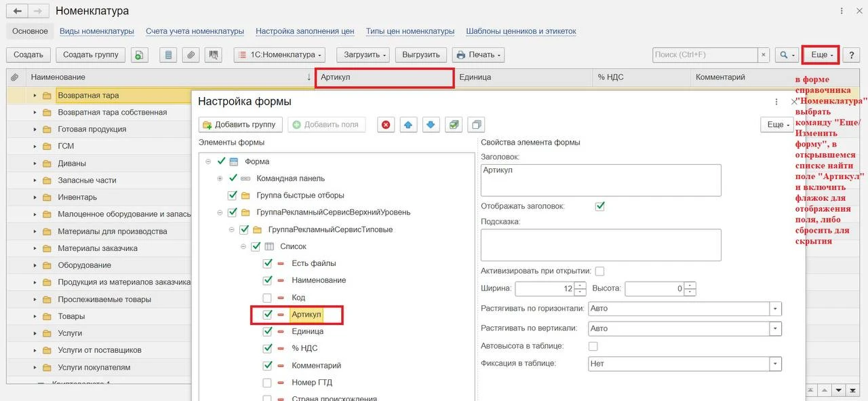Screen dimensions: 868x401
Task: Open the three-dot menu of Настройка формы dialog
Action: coord(776,102)
